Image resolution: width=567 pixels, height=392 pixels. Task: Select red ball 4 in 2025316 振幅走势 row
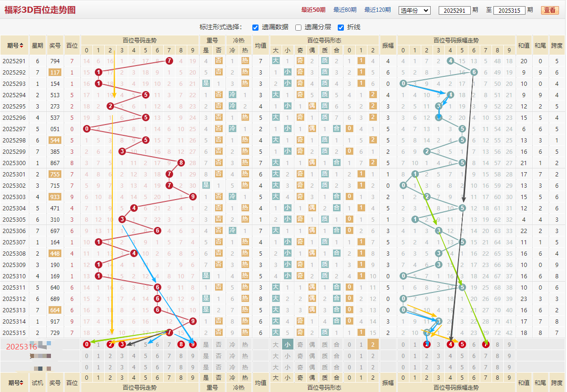click(x=450, y=344)
